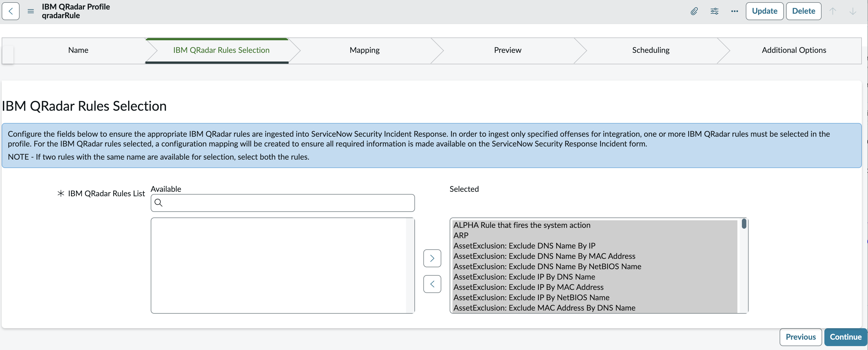Click the Selected list scrollbar thumb
The image size is (868, 350).
pyautogui.click(x=744, y=224)
